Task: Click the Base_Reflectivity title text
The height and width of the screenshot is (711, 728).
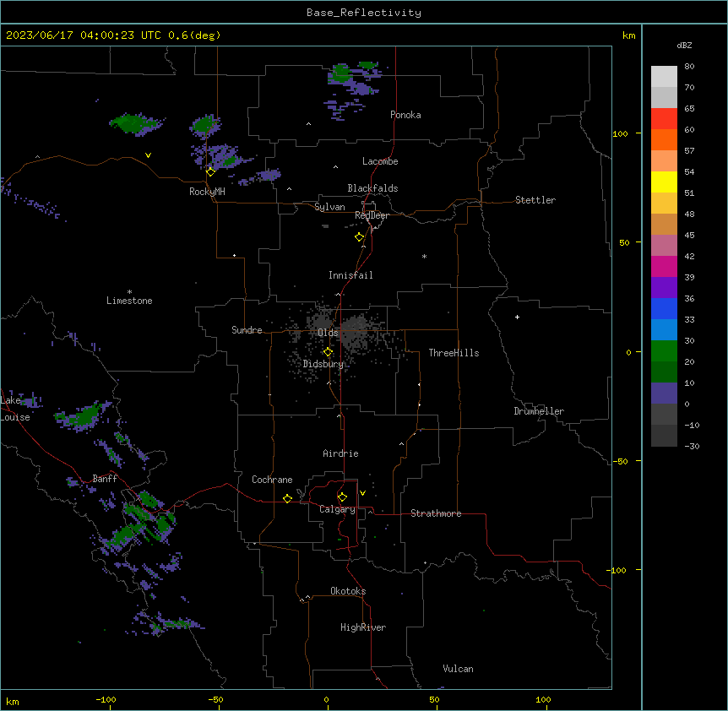Action: tap(364, 13)
